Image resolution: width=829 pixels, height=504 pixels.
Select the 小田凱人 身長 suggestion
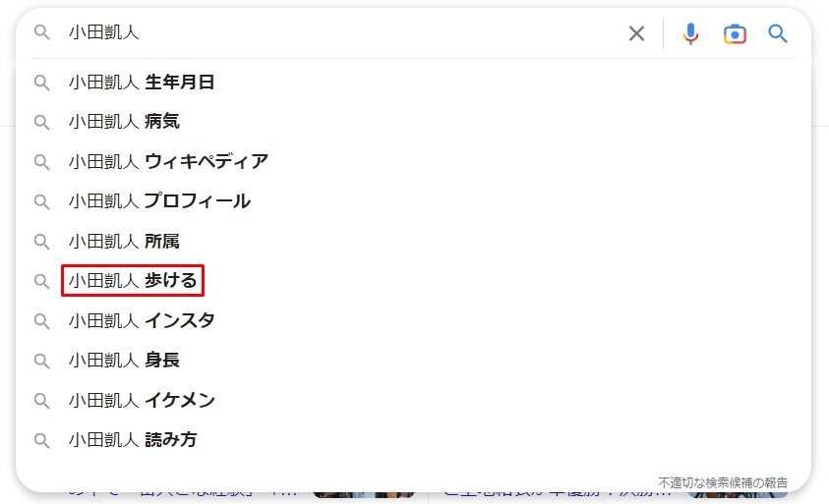(124, 361)
